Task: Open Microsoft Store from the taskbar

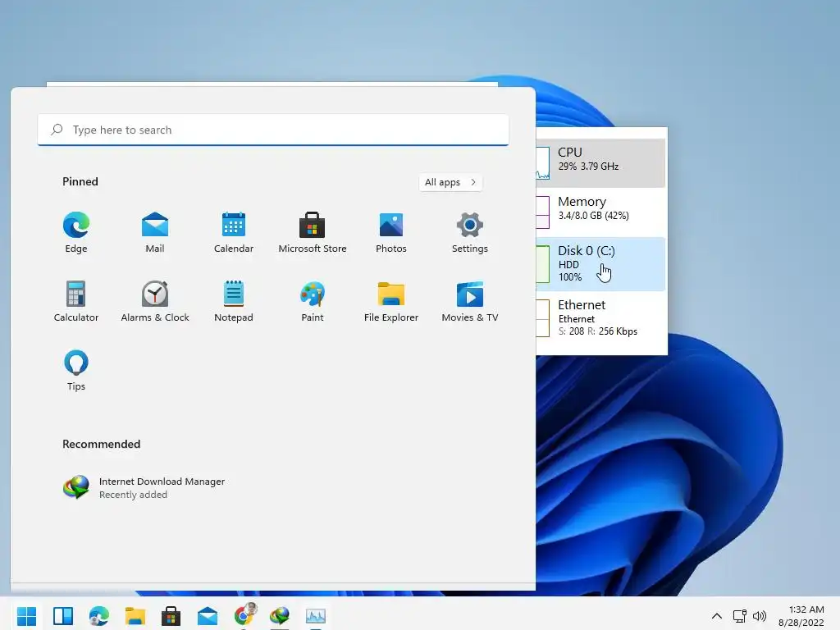Action: 171,616
